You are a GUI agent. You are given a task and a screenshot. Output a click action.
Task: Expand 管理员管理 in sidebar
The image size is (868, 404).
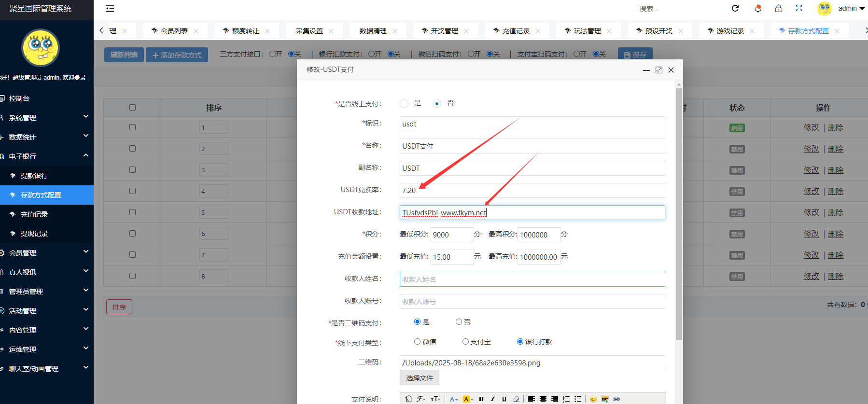click(x=47, y=291)
